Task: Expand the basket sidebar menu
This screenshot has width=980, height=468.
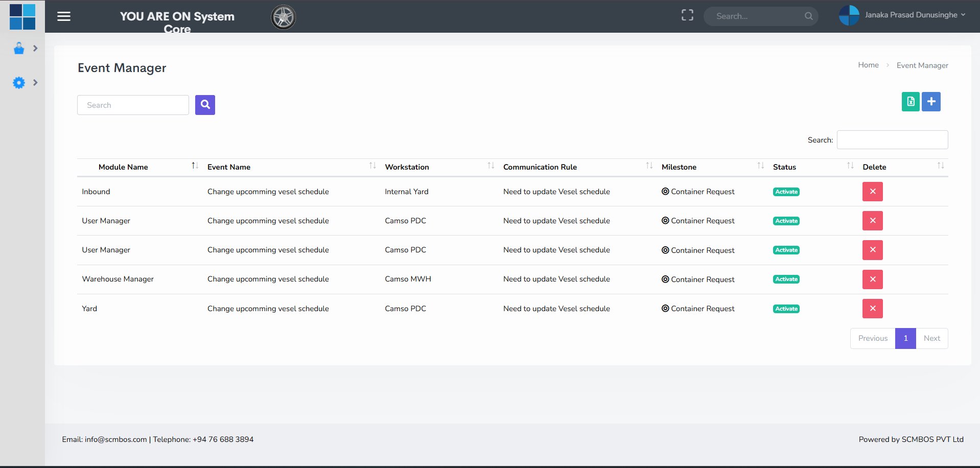Action: (25, 49)
